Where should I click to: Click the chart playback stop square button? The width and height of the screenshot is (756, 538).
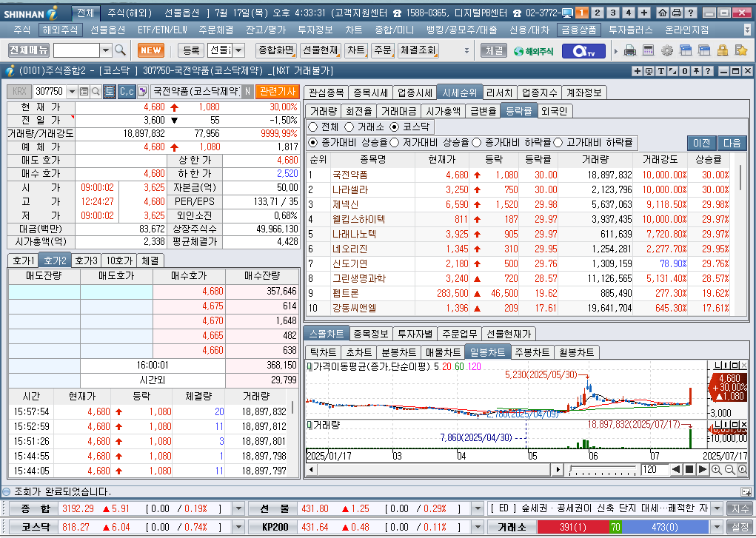pos(689,469)
